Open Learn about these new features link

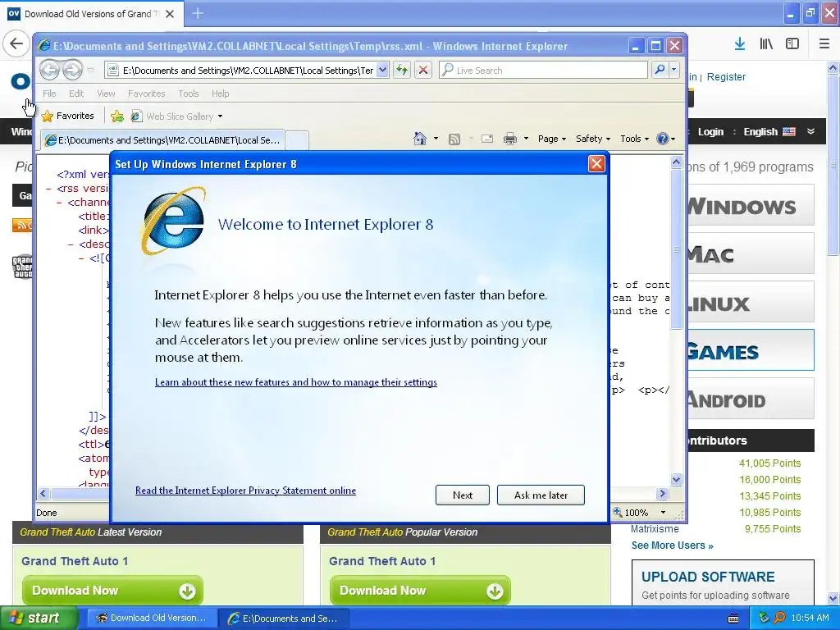coord(295,382)
